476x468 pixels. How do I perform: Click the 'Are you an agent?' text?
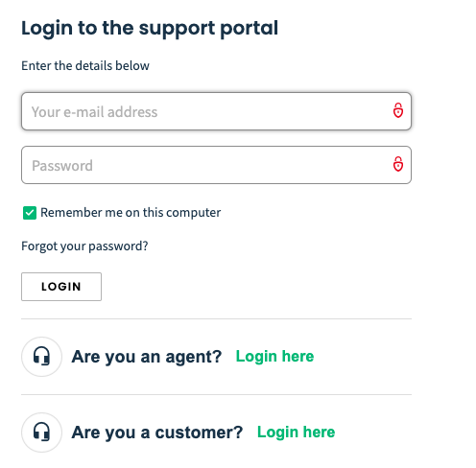point(147,357)
